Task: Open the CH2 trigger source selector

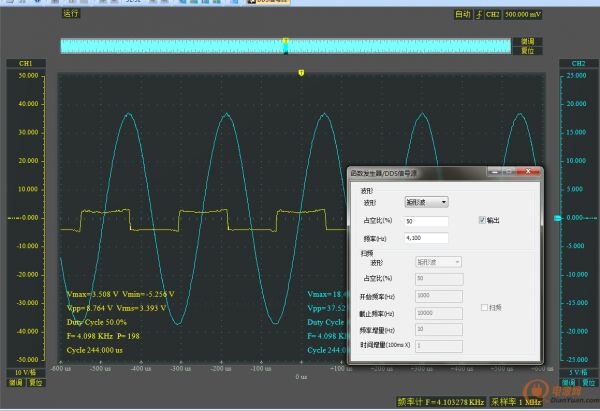Action: click(493, 15)
